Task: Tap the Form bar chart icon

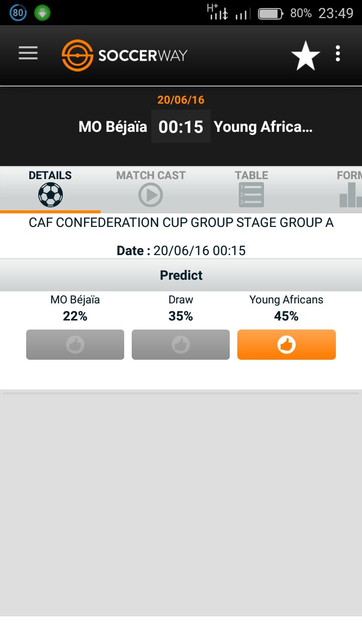Action: click(350, 195)
